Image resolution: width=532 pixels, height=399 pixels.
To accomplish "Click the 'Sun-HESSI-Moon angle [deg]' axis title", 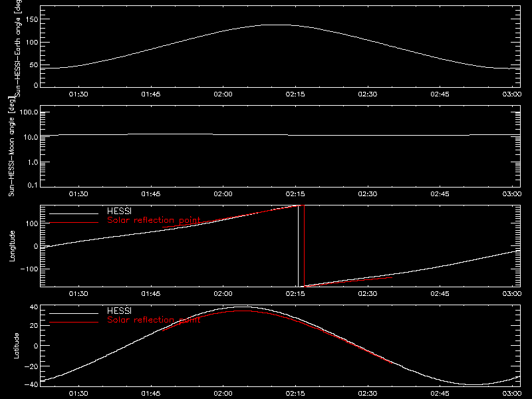I will pos(11,147).
